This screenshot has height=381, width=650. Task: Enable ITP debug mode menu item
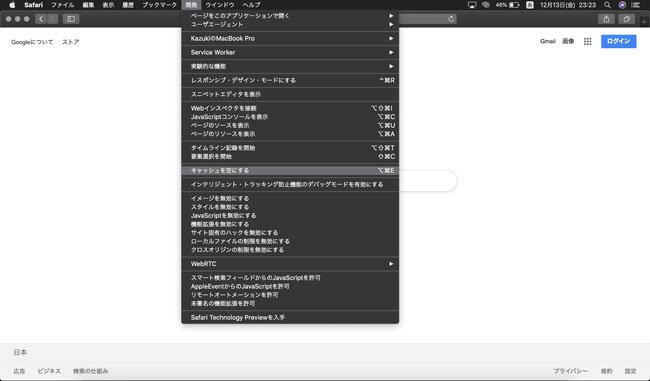point(290,184)
